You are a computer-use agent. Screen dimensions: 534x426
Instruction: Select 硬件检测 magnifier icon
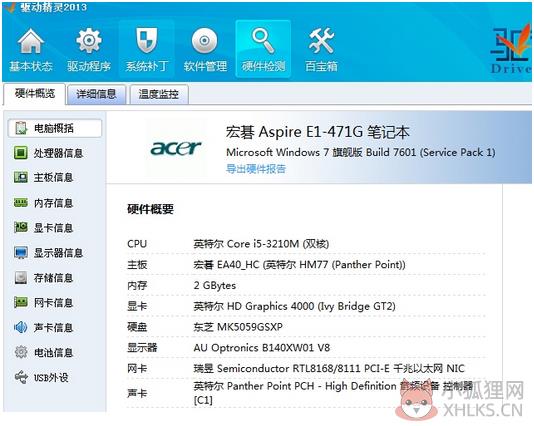263,41
